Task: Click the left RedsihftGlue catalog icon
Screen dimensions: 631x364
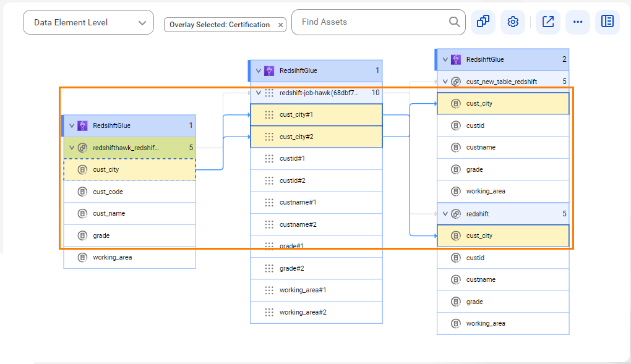Action: (82, 125)
